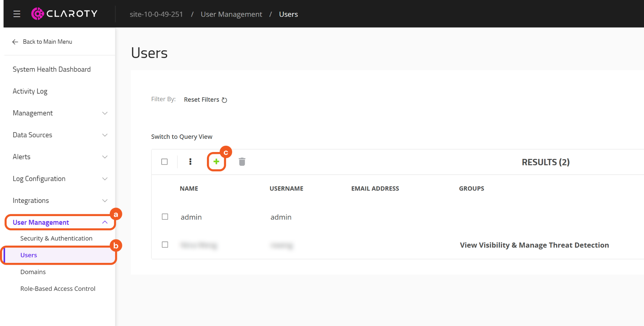The width and height of the screenshot is (644, 326).
Task: Open Security & Authentication submenu item
Action: 56,238
